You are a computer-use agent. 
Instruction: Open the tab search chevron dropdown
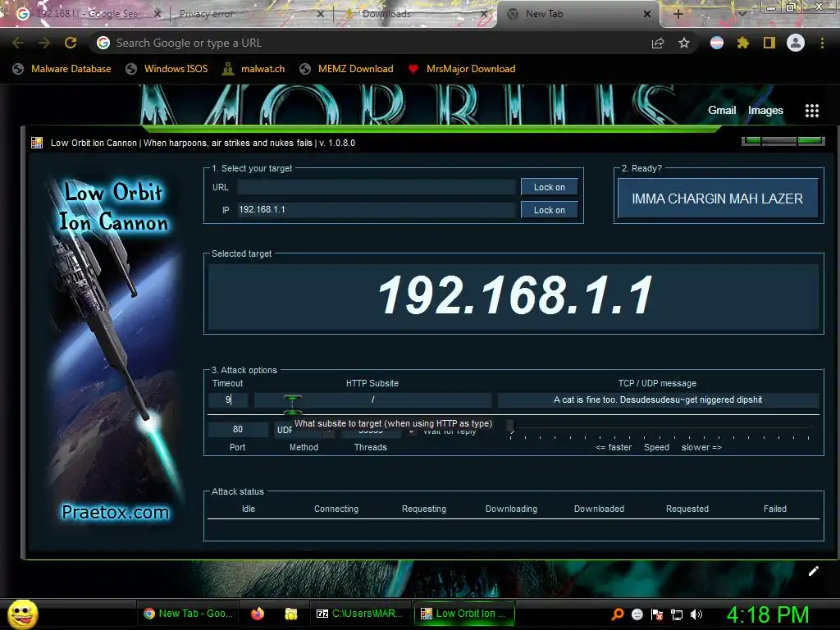[742, 14]
